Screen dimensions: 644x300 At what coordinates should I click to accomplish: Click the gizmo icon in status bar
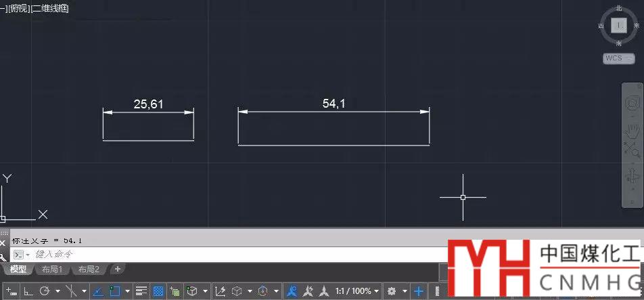click(263, 291)
